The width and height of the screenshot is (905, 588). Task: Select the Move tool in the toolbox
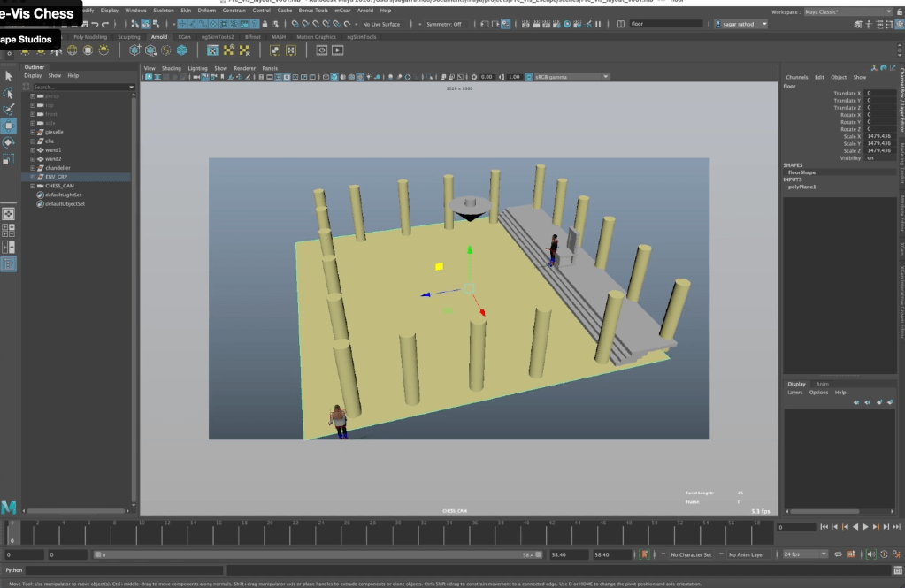click(9, 126)
